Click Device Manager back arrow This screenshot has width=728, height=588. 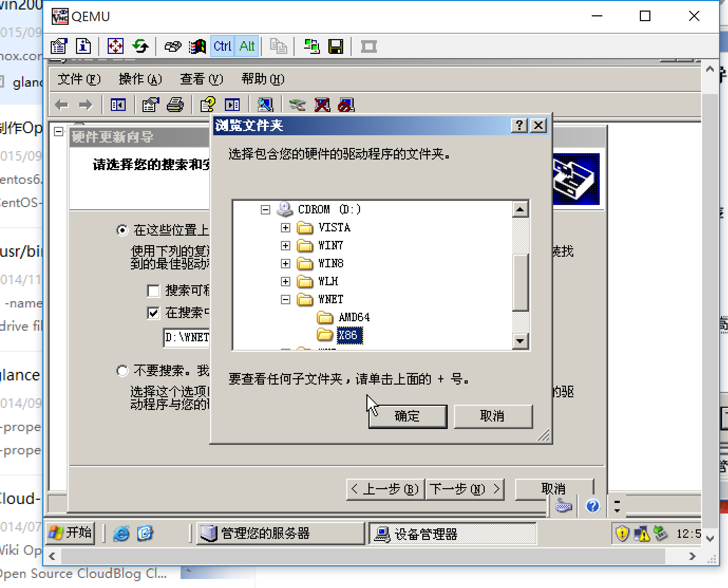click(x=62, y=105)
